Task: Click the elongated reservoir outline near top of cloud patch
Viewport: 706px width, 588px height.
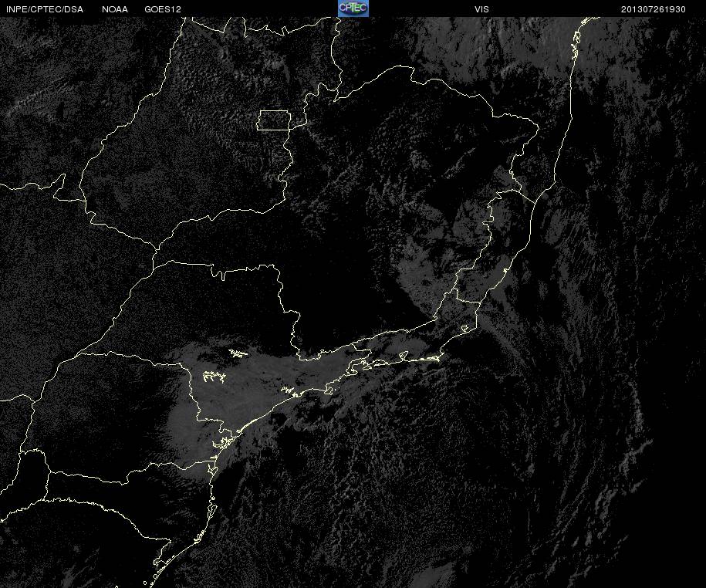Action: tap(238, 353)
